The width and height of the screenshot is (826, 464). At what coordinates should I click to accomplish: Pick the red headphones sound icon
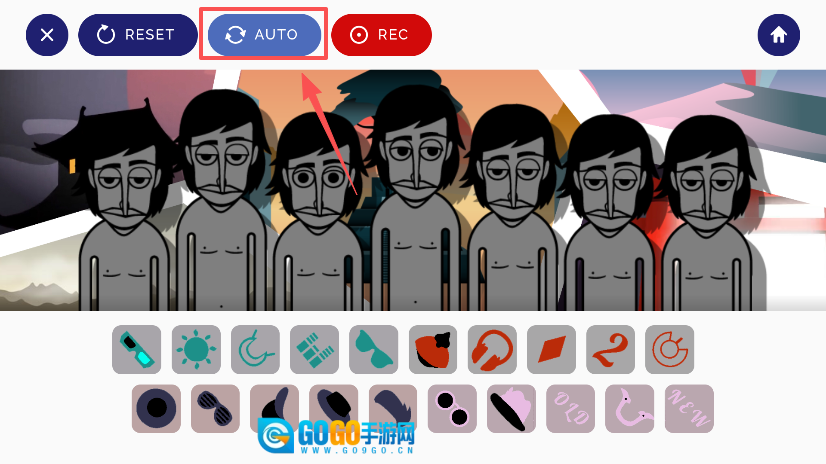point(492,349)
